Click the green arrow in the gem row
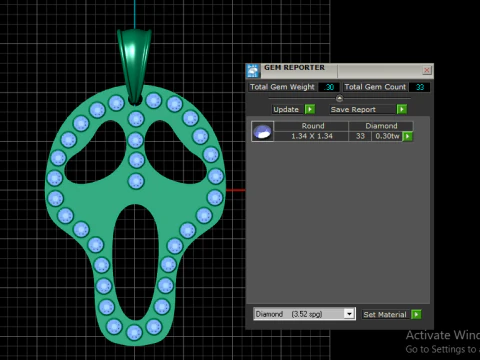Viewport: 480px width, 360px height. [x=408, y=136]
